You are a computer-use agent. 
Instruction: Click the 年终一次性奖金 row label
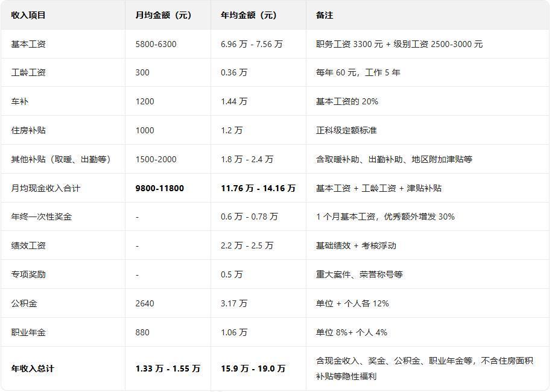coord(41,217)
